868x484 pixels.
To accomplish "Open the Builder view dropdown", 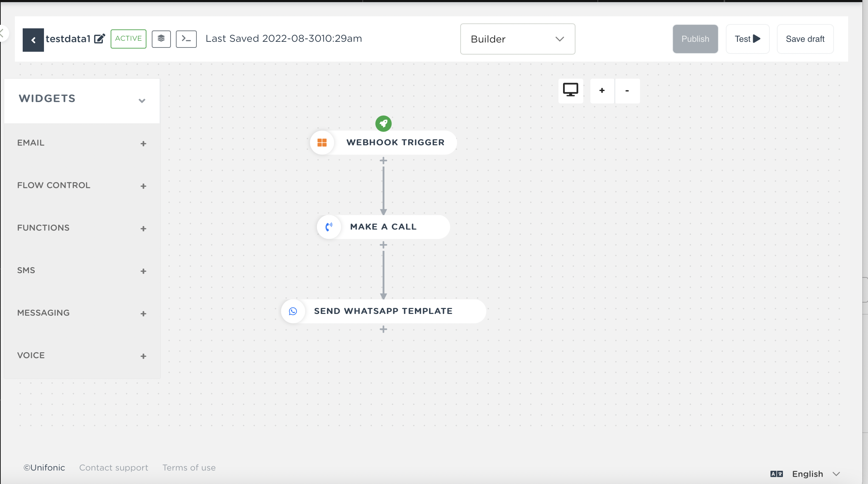I will 517,39.
